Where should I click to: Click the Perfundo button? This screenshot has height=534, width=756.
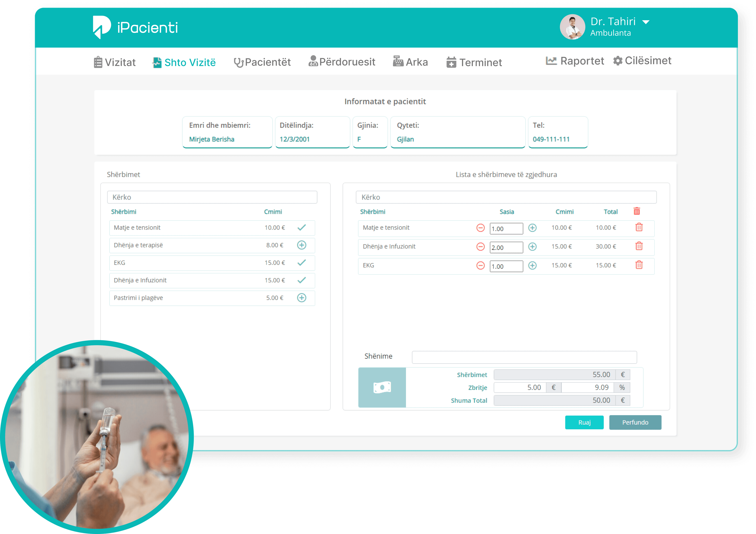(635, 422)
